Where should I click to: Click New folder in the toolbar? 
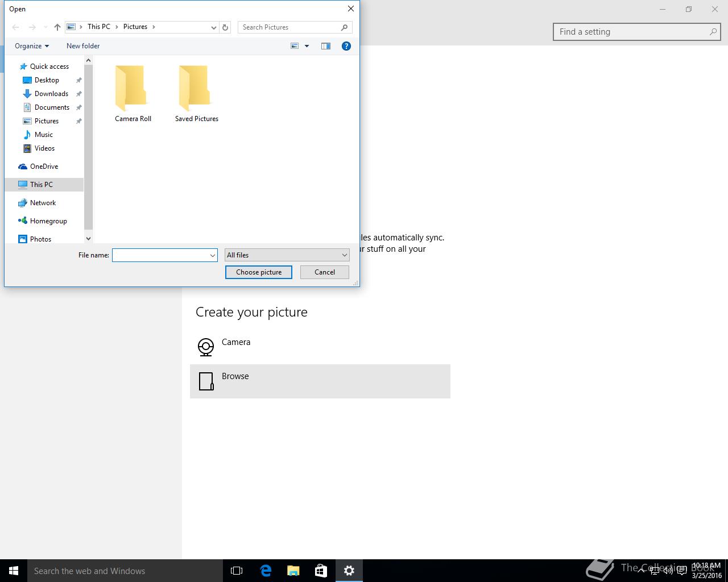coord(83,46)
